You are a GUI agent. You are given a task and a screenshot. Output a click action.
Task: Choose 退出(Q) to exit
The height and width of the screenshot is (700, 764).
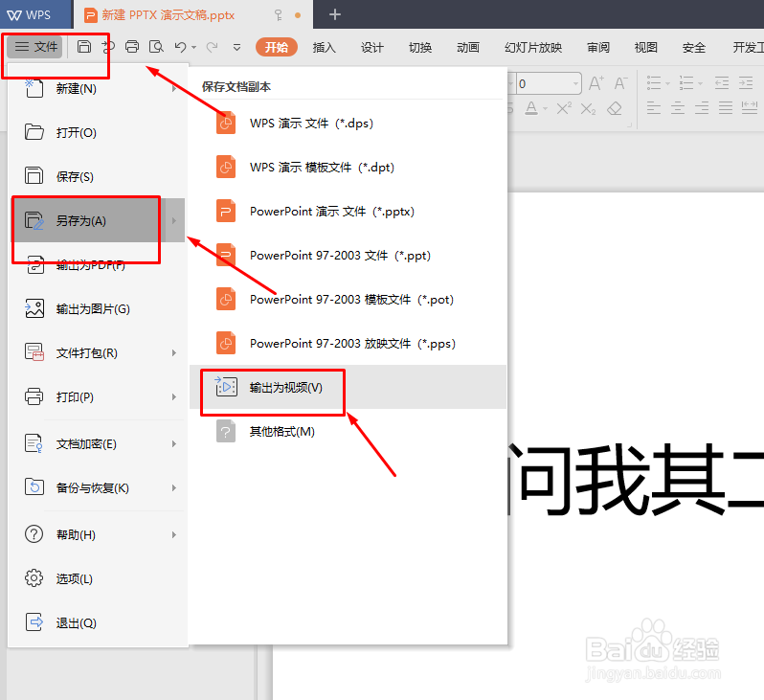pyautogui.click(x=100, y=622)
